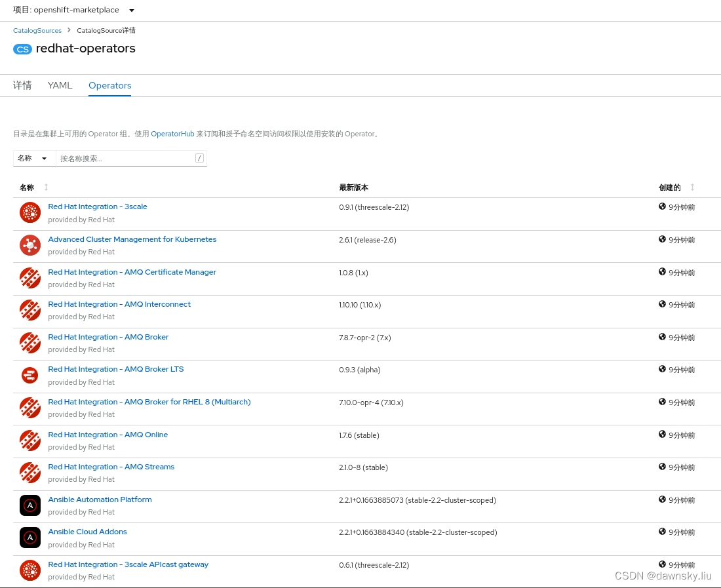
Task: Sort by the 名称 column sort arrows
Action: 46,187
